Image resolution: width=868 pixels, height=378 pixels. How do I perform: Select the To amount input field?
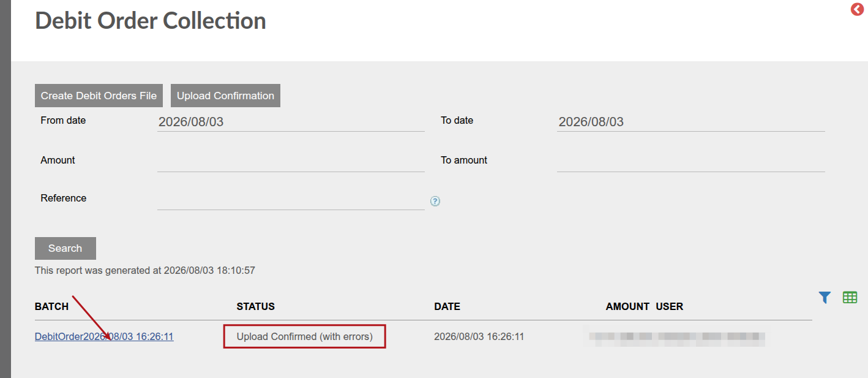(691, 162)
